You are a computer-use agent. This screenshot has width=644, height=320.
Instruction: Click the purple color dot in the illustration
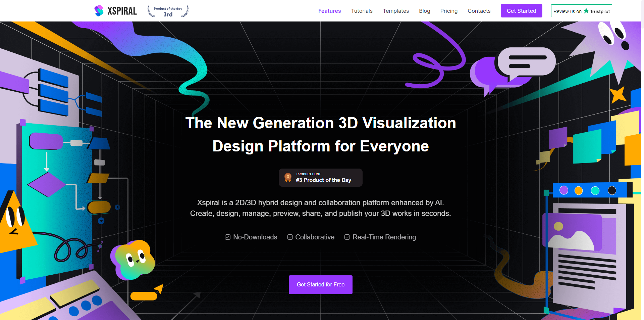[x=564, y=190]
